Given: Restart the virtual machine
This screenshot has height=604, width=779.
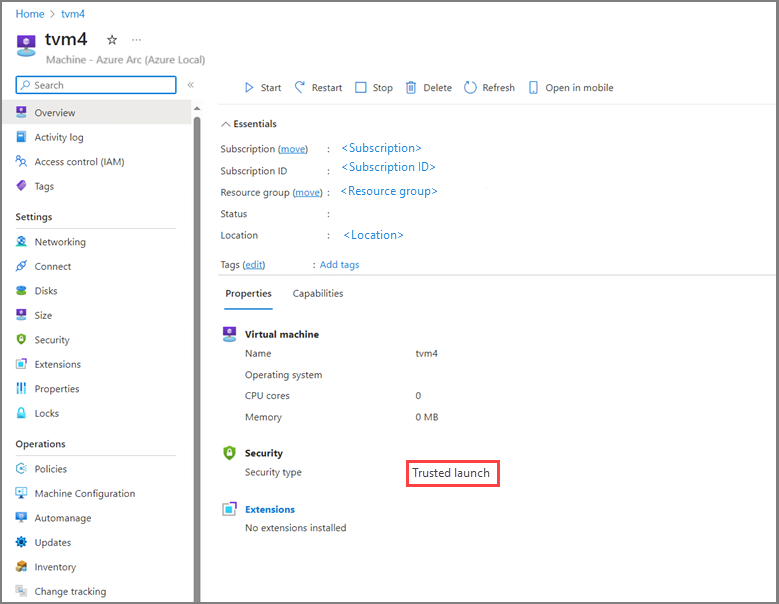Looking at the screenshot, I should point(318,87).
